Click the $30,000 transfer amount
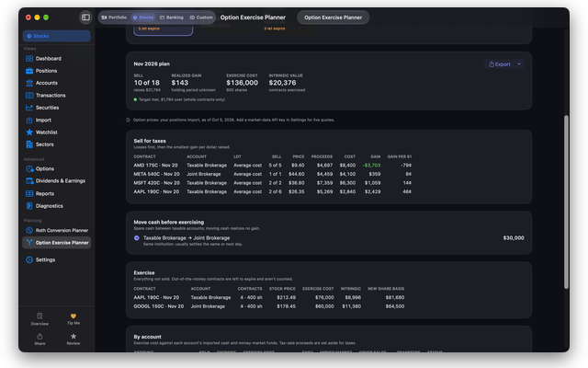 [x=514, y=238]
